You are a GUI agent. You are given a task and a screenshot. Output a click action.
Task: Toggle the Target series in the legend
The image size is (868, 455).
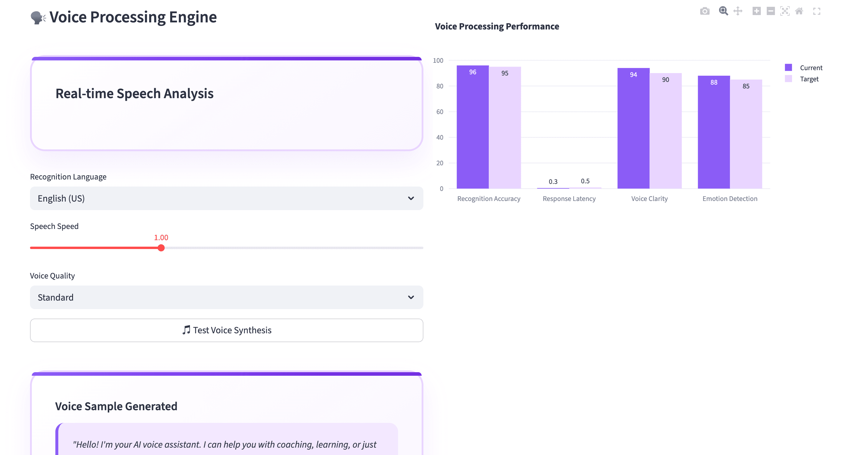tap(809, 79)
